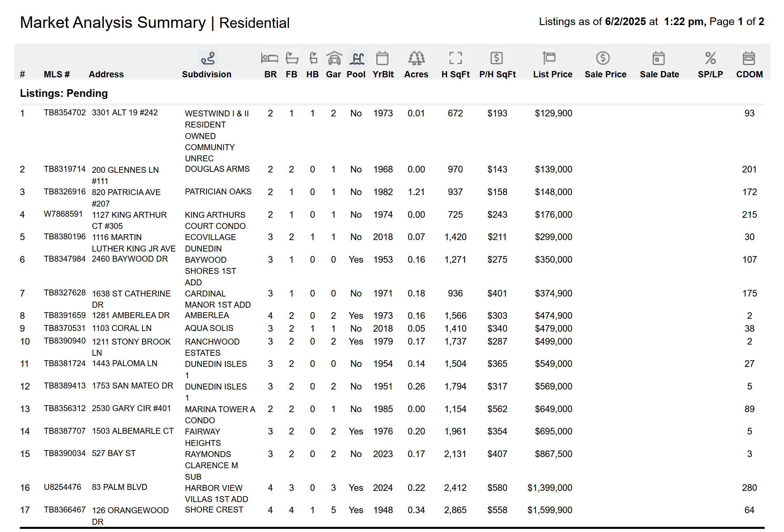Click the trees icon above Acres

(x=416, y=58)
